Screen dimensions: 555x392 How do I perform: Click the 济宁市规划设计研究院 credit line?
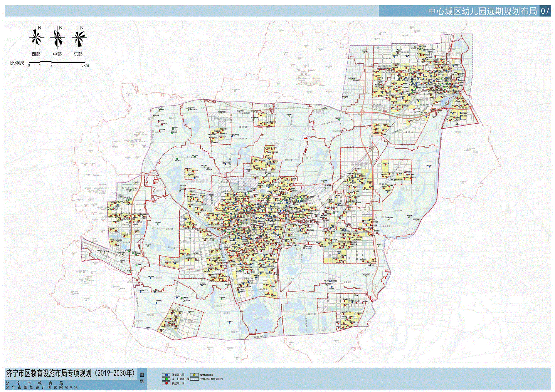(35, 387)
